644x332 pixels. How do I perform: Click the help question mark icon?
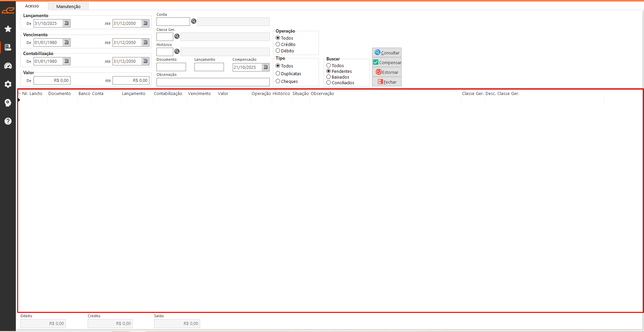pos(8,121)
